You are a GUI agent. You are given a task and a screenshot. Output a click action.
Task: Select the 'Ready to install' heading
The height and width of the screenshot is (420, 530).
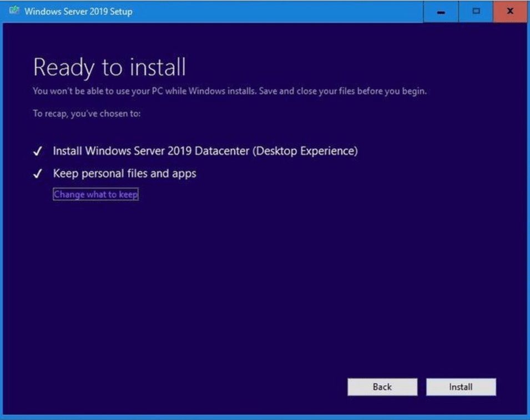click(109, 68)
